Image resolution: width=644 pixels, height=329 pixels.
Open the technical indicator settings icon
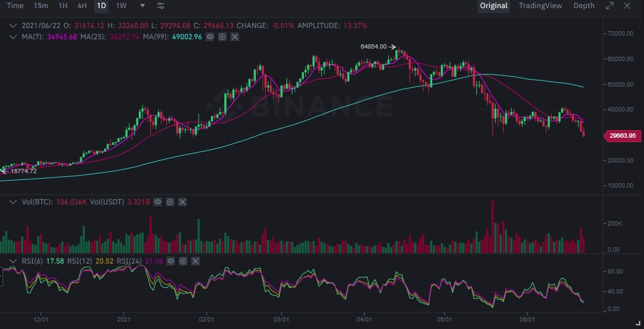[x=161, y=6]
